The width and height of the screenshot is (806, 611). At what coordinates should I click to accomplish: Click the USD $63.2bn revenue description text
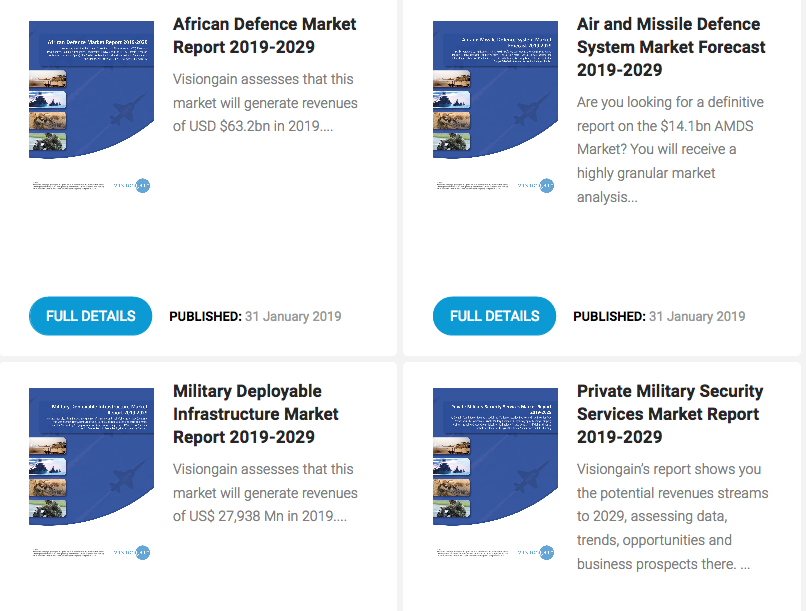point(264,103)
